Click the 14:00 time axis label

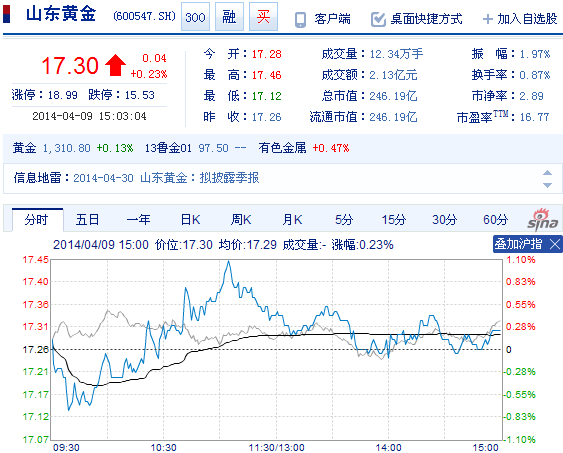tap(388, 448)
